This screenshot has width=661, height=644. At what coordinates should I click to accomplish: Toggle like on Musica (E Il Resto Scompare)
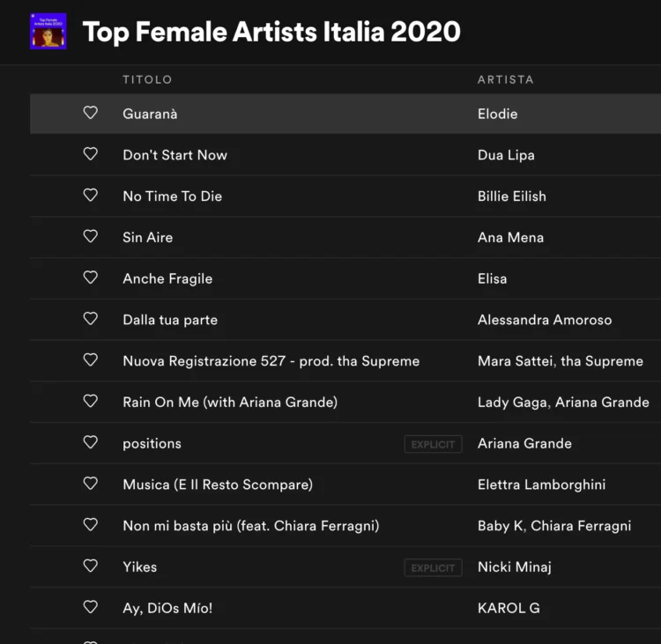(x=90, y=484)
